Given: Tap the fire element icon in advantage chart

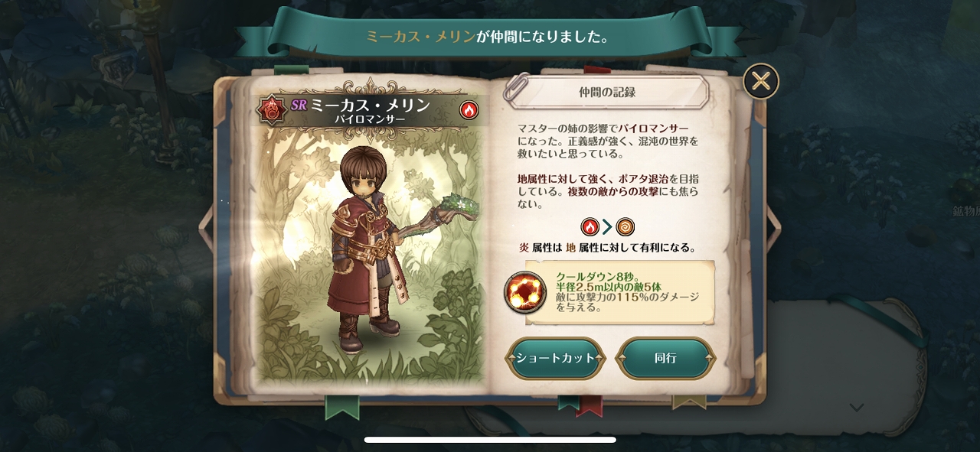Looking at the screenshot, I should point(590,226).
